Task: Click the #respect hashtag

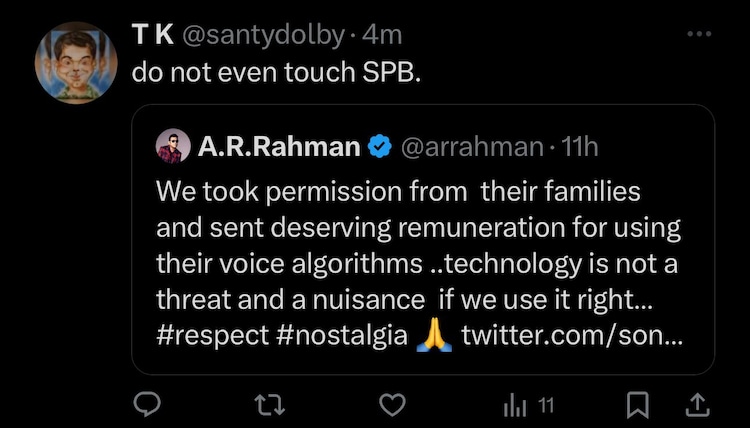Action: click(210, 333)
